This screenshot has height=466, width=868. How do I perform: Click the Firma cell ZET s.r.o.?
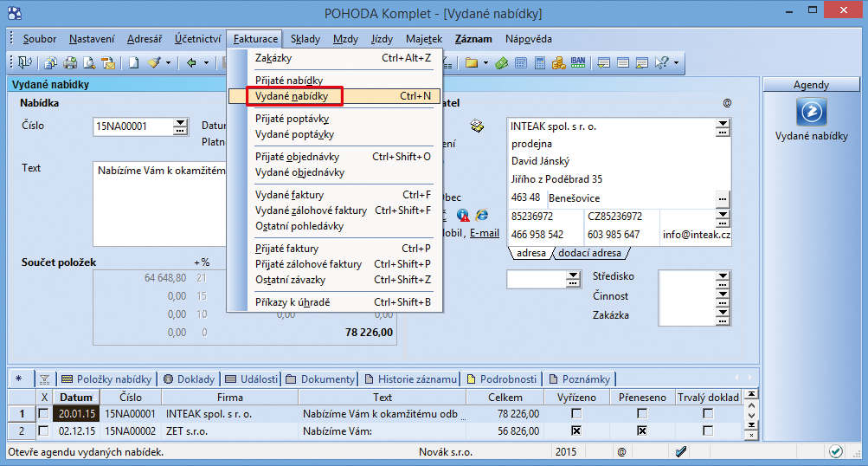tap(229, 430)
